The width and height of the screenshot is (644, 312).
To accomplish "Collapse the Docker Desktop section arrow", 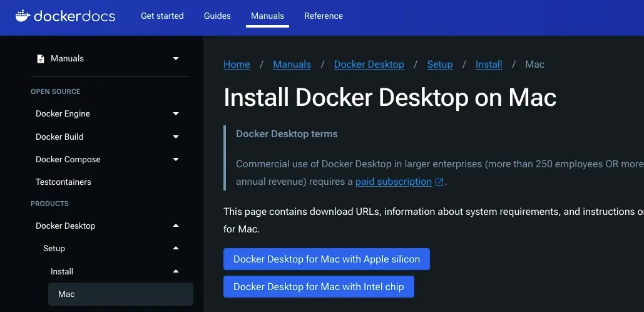I will coord(176,226).
